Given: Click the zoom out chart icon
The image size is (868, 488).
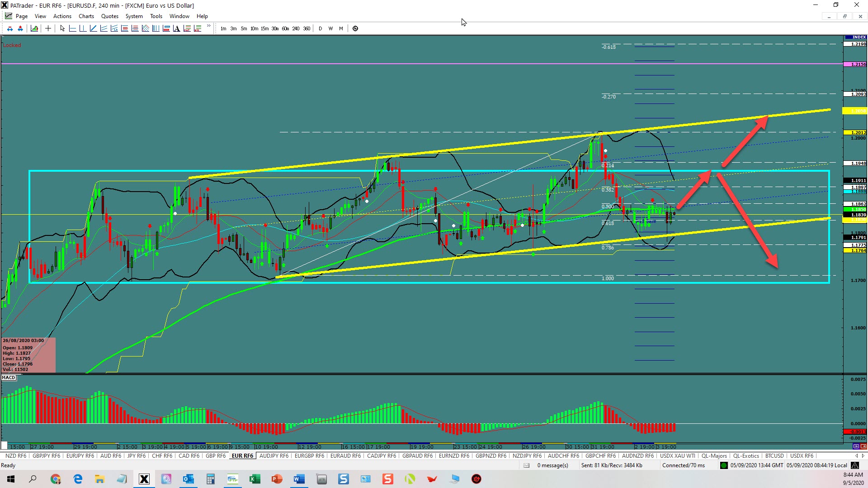Looking at the screenshot, I should click(x=10, y=28).
